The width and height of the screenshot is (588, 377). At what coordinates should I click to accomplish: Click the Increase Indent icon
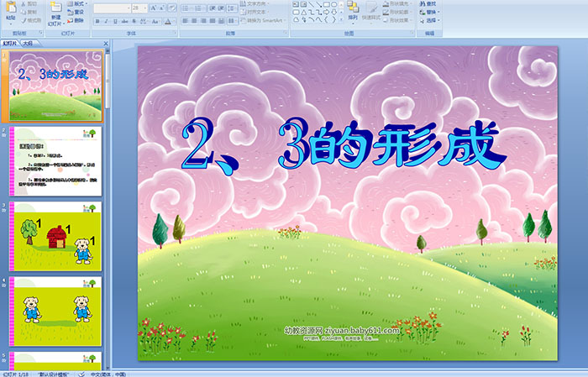click(x=221, y=8)
